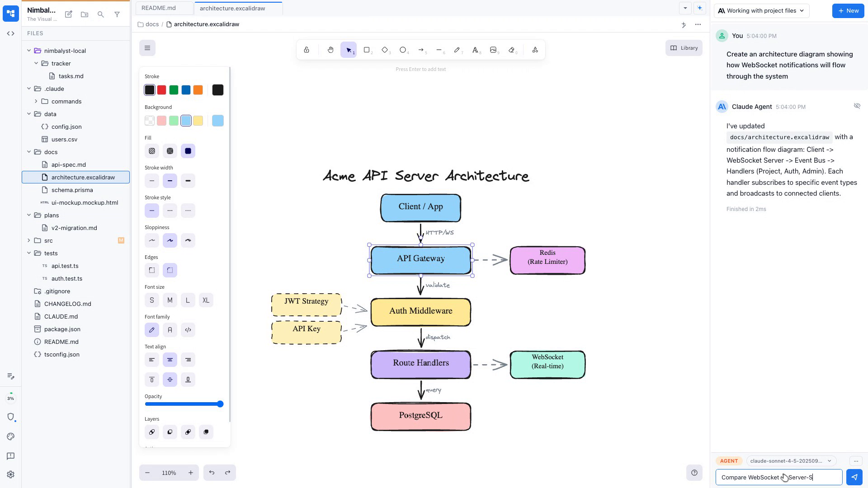Toggle the canvas lock tool
The image size is (868, 488).
(x=307, y=50)
